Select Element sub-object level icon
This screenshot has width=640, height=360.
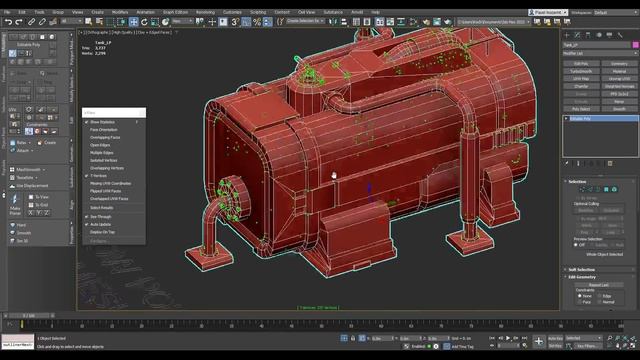pos(614,189)
